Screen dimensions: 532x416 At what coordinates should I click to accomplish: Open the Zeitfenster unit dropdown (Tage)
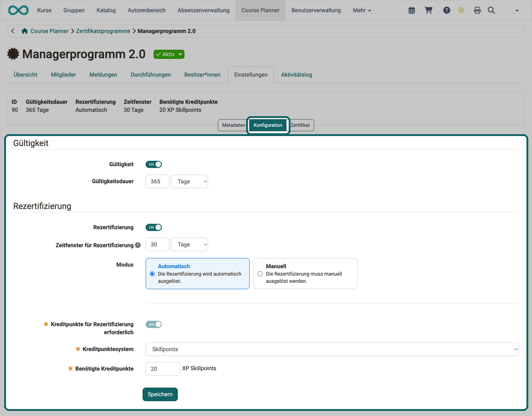coord(190,244)
